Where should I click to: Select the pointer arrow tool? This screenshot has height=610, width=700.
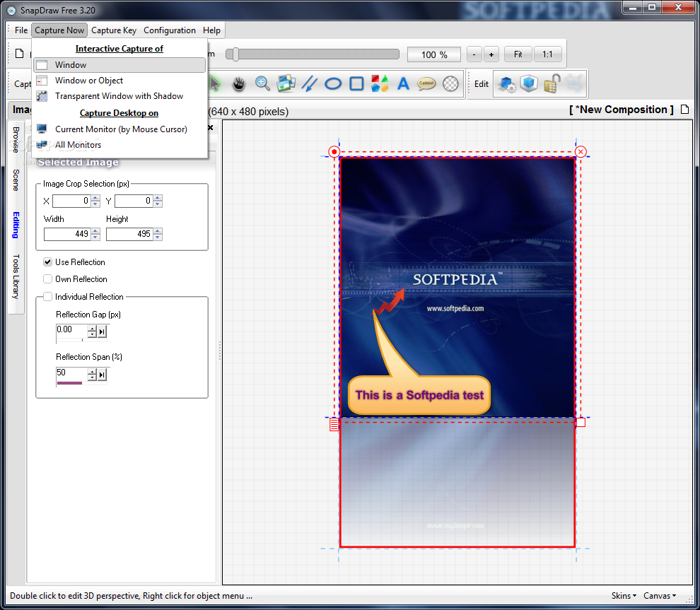tap(215, 83)
